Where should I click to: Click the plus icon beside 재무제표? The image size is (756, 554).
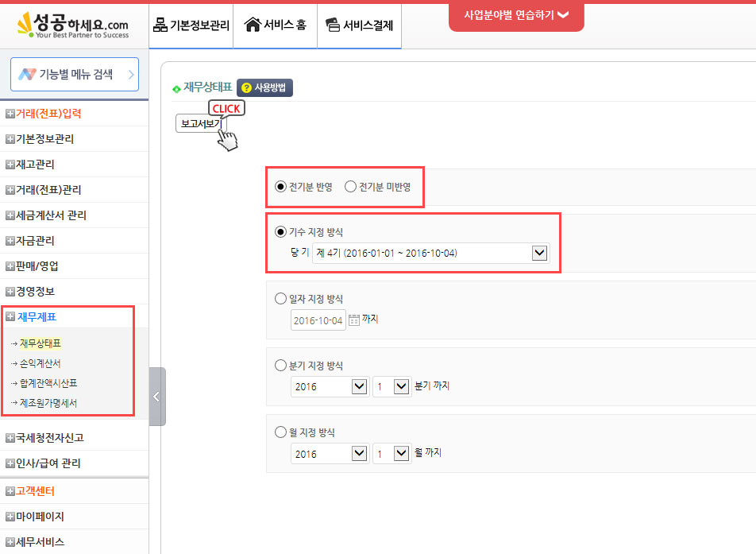coord(10,316)
